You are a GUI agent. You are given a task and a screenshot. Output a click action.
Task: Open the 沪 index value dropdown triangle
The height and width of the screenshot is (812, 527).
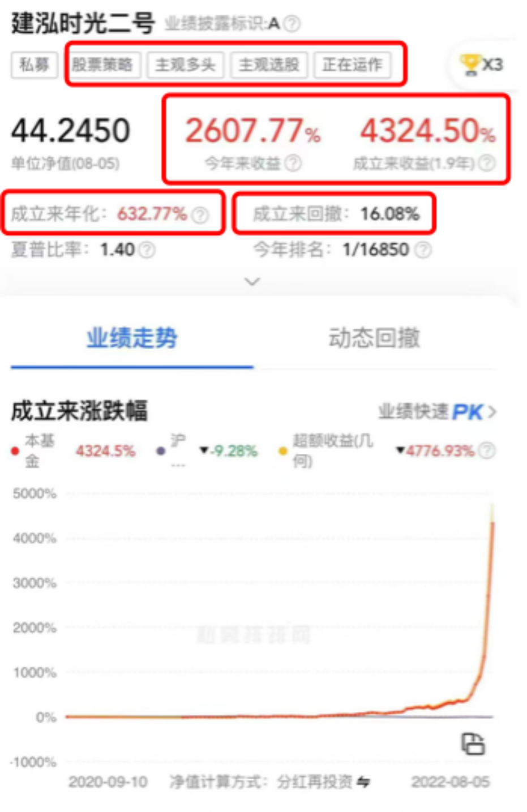pyautogui.click(x=204, y=450)
